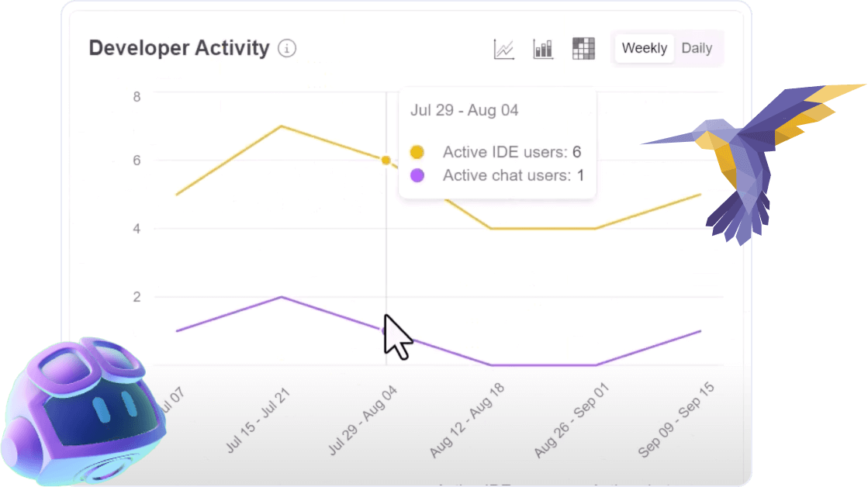Viewport: 868px width, 487px height.
Task: Switch to the bar chart view
Action: (x=543, y=48)
